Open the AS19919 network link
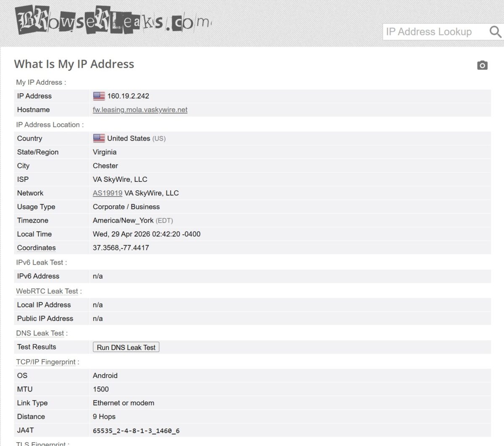Image resolution: width=504 pixels, height=446 pixels. pos(108,193)
